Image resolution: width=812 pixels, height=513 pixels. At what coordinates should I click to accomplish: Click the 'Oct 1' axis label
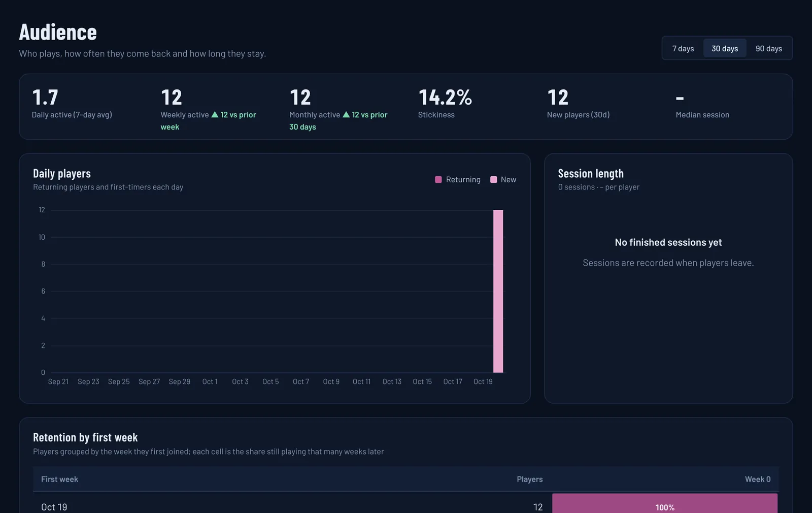click(x=210, y=382)
